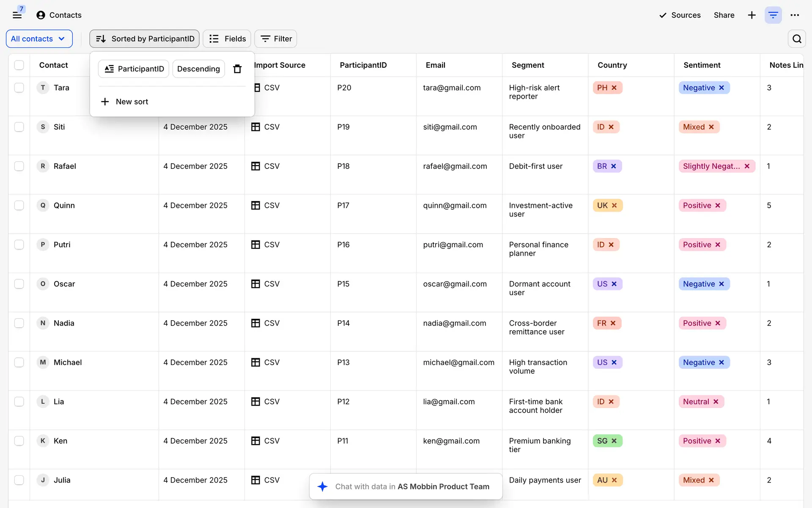Open the three-dots more options menu
Screen dimensions: 812x508
point(795,15)
